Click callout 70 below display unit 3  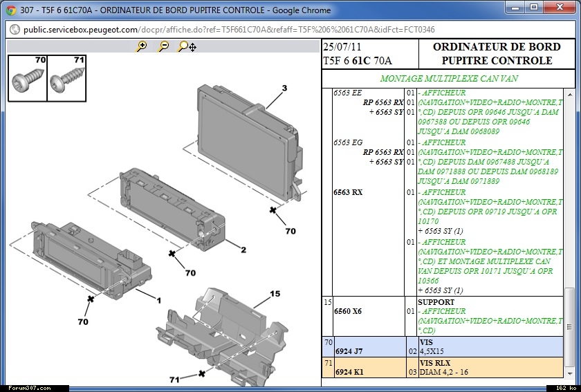[290, 231]
